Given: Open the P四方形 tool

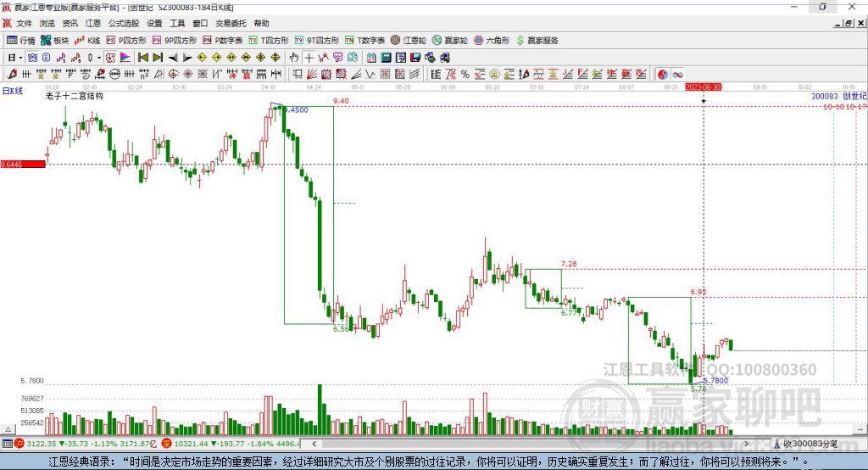Looking at the screenshot, I should pyautogui.click(x=126, y=41).
